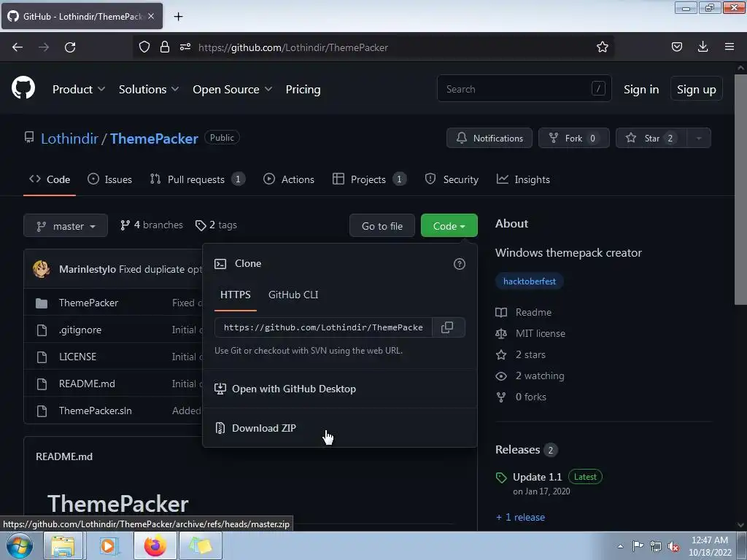Open the ThemePacker folder

pos(88,303)
